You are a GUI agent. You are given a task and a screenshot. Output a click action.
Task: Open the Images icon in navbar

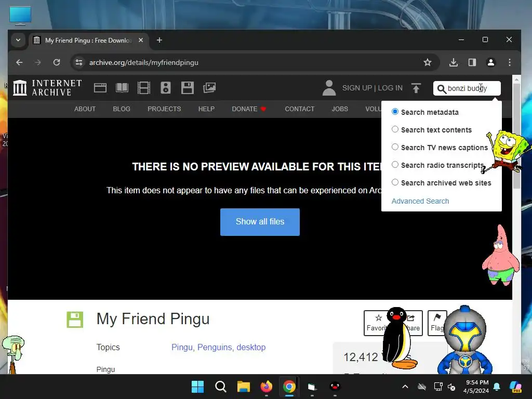tap(209, 88)
